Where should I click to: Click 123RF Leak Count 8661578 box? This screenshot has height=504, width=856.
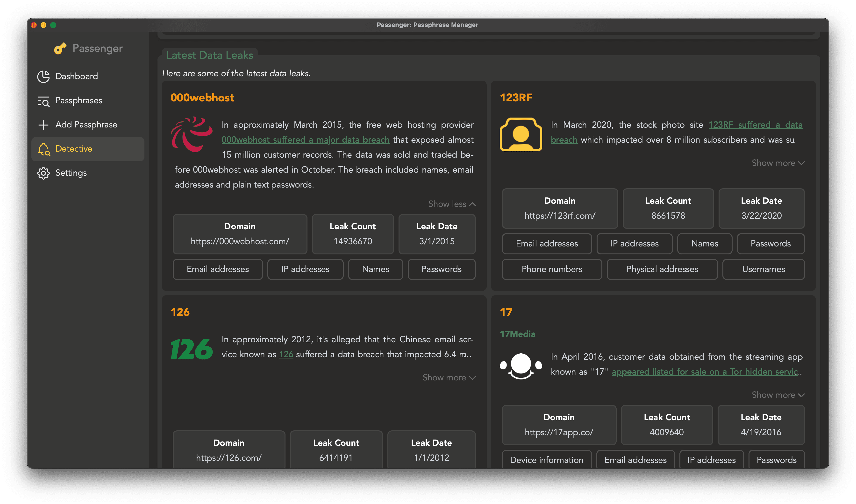pyautogui.click(x=668, y=209)
